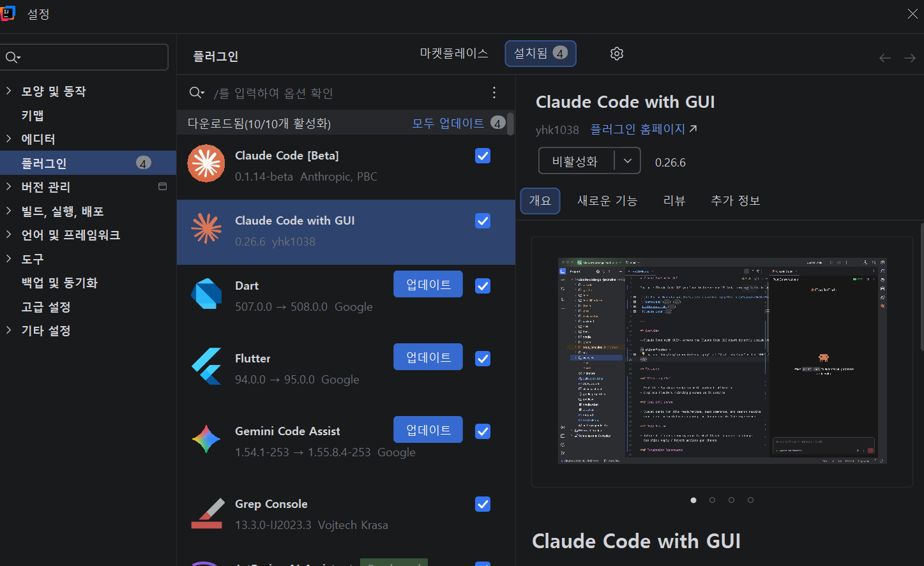Focus the settings search field
The width and height of the screenshot is (924, 566).
(84, 57)
